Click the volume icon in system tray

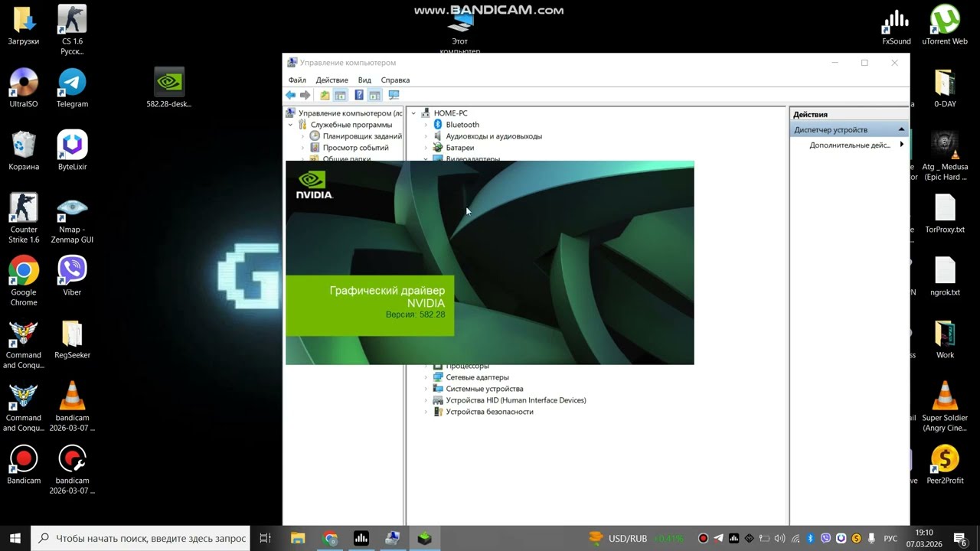[x=779, y=539]
